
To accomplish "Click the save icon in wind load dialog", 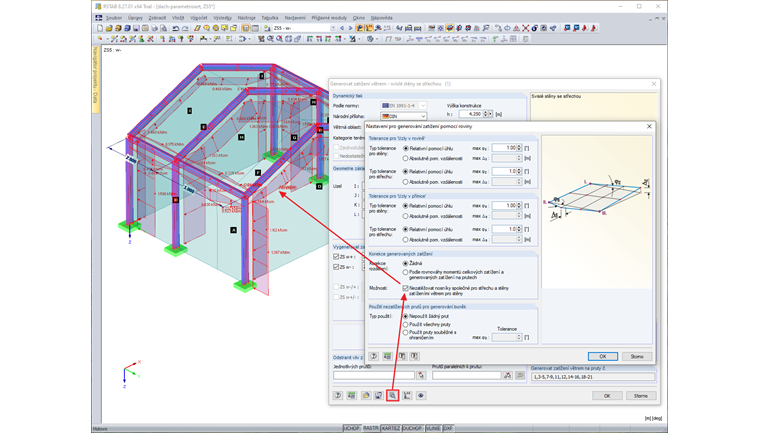I will point(379,396).
